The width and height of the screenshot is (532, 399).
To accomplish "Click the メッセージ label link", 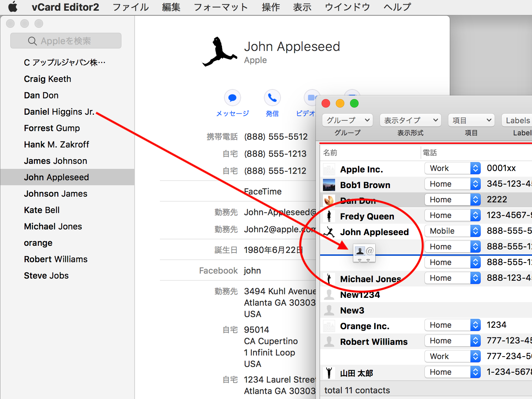I will coord(233,113).
